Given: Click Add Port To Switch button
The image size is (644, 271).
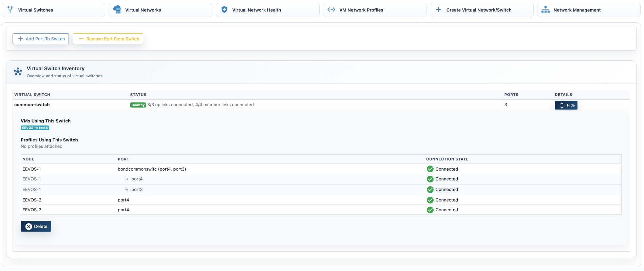Looking at the screenshot, I should click(41, 39).
